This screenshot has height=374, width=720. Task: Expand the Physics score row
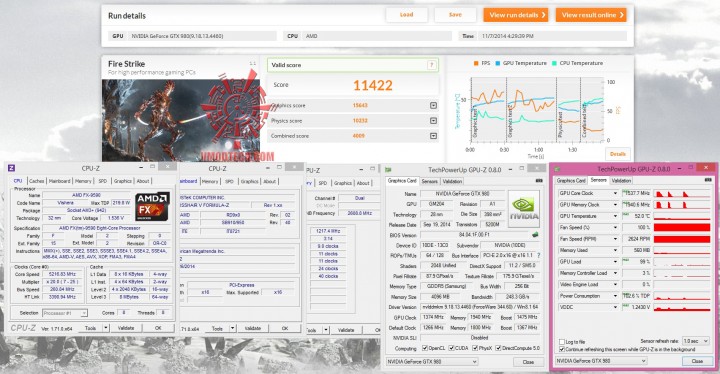[x=433, y=121]
